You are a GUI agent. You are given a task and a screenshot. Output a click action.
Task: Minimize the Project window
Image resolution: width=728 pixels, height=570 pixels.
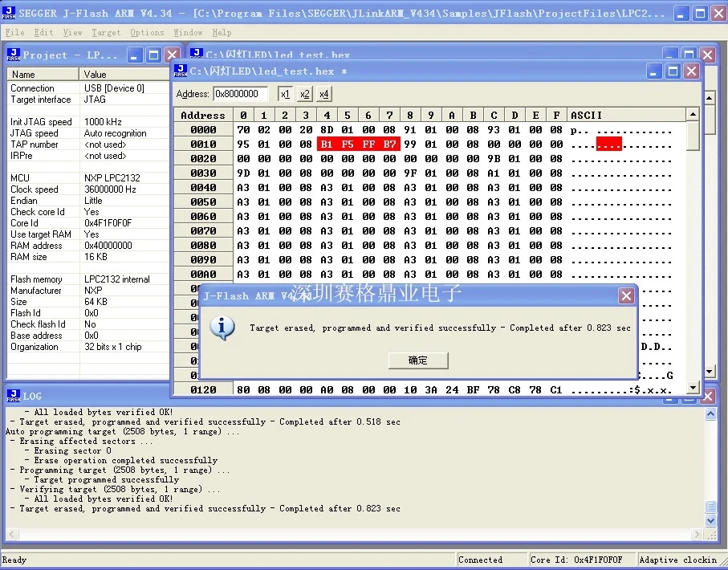click(x=134, y=55)
